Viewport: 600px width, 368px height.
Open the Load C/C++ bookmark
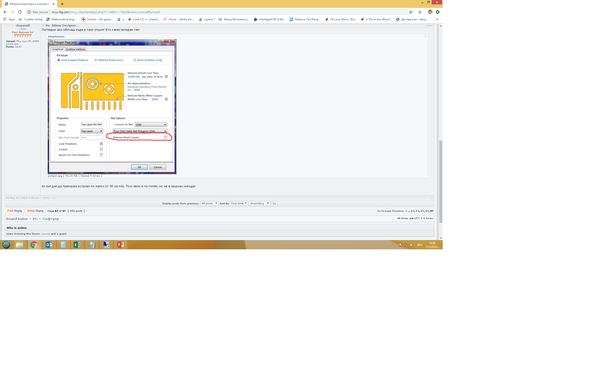point(143,19)
